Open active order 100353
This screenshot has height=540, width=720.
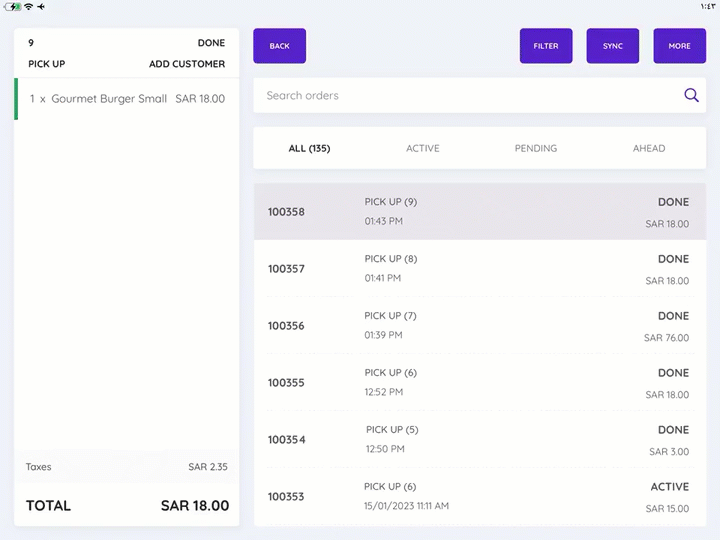pyautogui.click(x=479, y=496)
